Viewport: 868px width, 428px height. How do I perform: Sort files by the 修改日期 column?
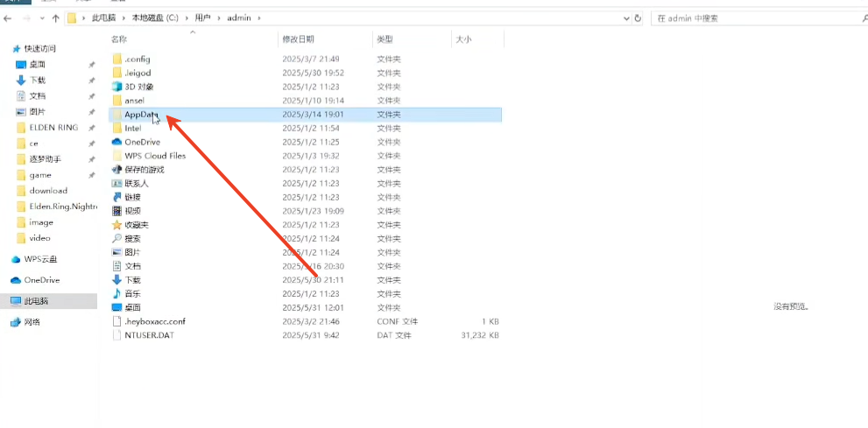[298, 39]
